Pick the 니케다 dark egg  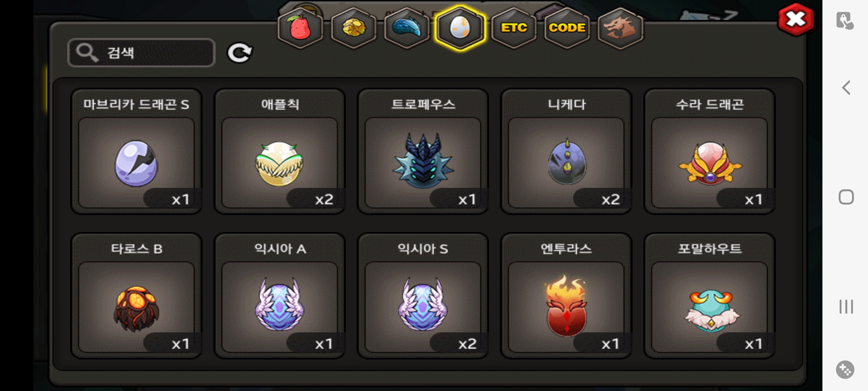[x=566, y=151]
